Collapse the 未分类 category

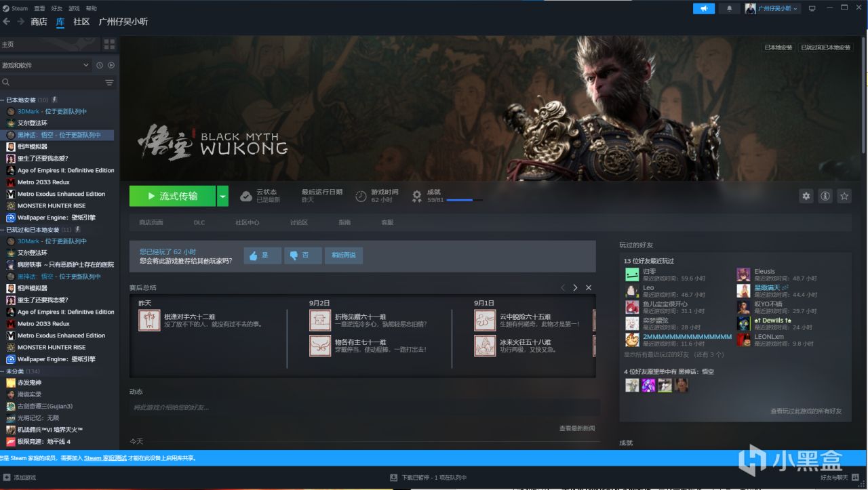tap(3, 371)
